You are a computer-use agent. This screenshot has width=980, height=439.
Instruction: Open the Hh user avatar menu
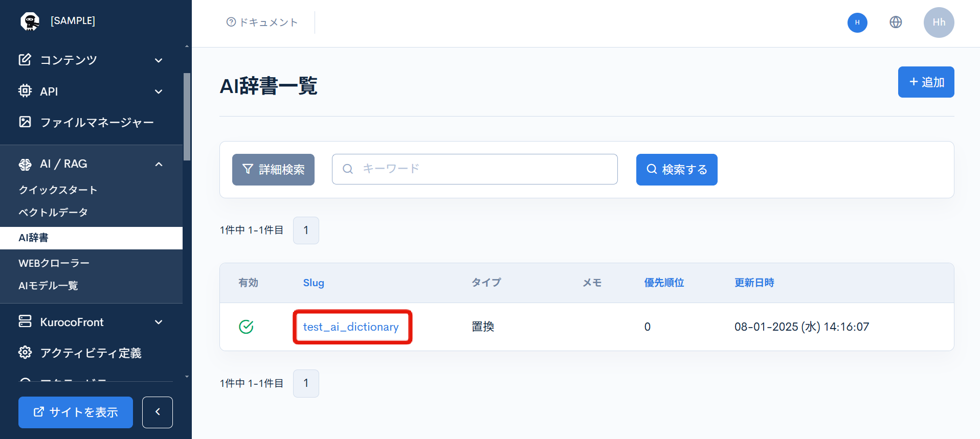point(939,22)
